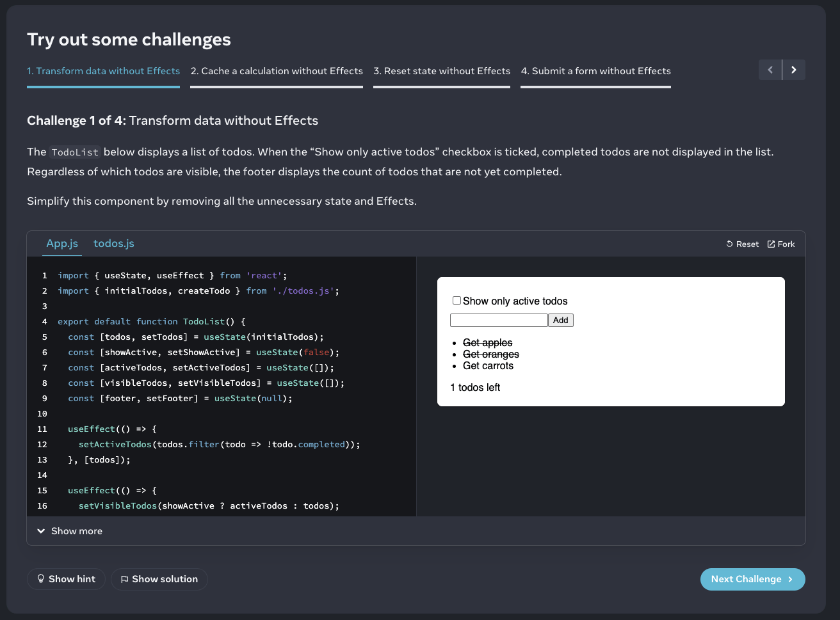The image size is (840, 620).
Task: Click the Reset sandbox button
Action: 742,244
